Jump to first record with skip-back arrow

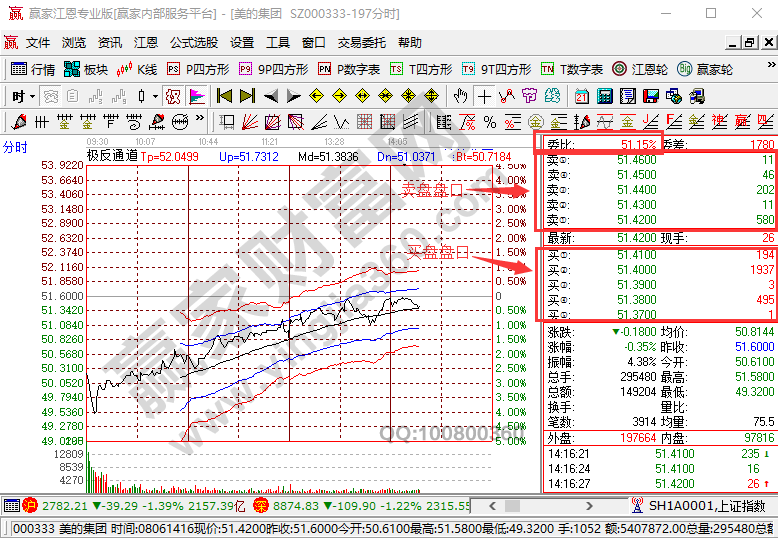224,96
